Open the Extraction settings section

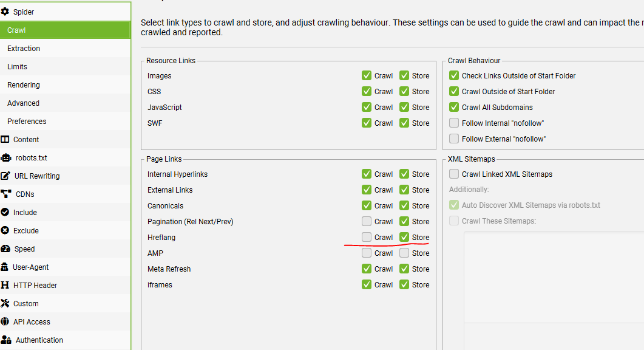[24, 48]
